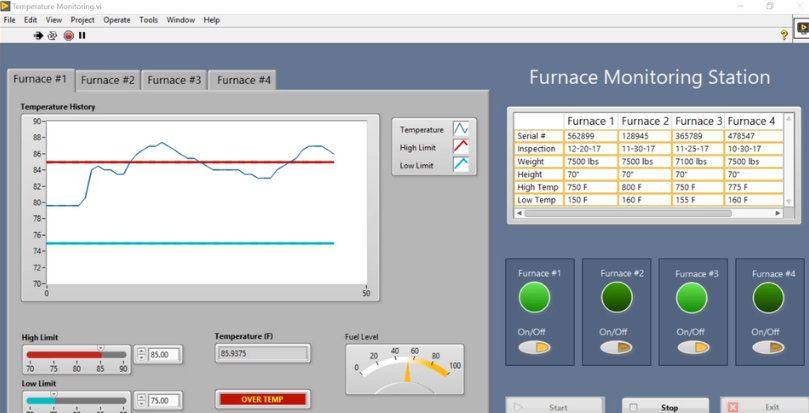
Task: Click the Furnace Monitoring Station title
Action: point(650,77)
